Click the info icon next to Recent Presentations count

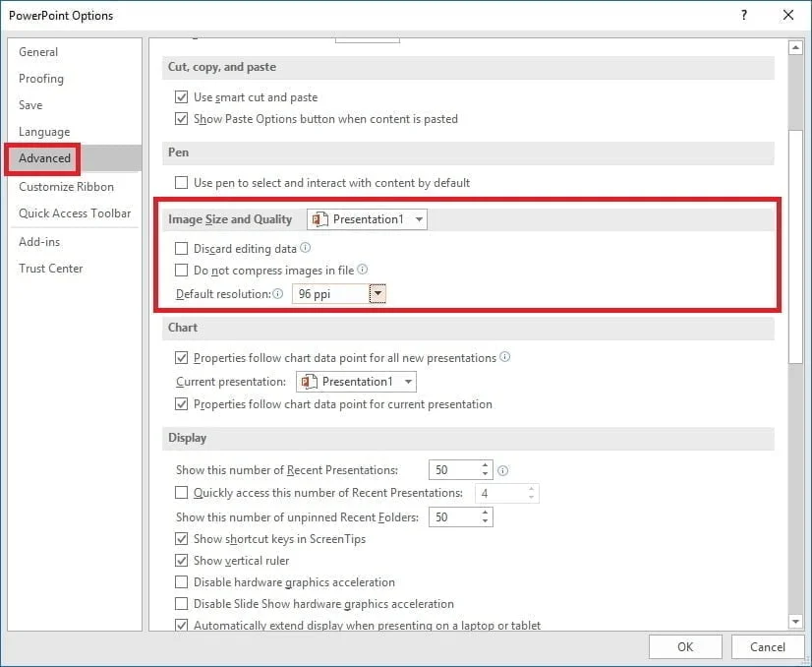point(502,469)
